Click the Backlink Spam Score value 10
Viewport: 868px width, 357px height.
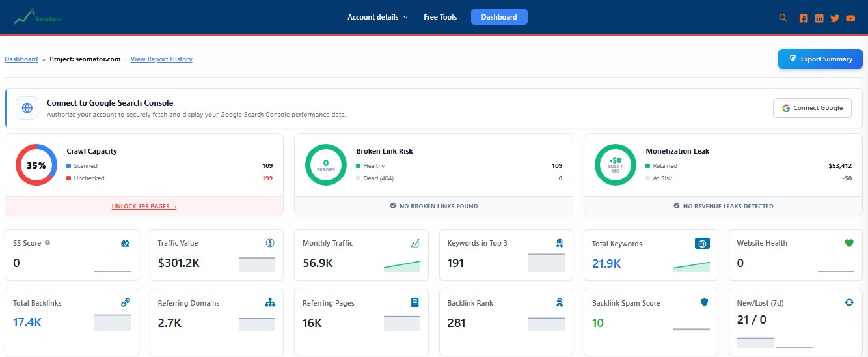click(598, 322)
